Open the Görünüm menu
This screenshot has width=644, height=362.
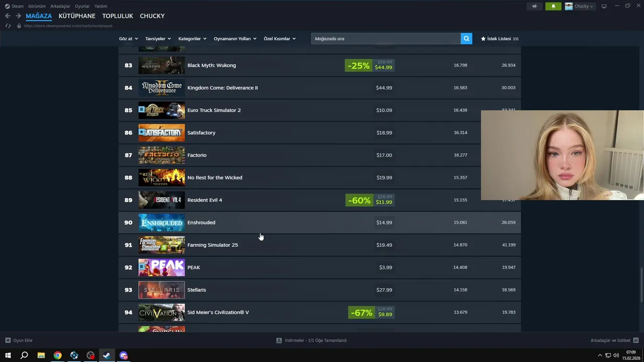(x=37, y=6)
